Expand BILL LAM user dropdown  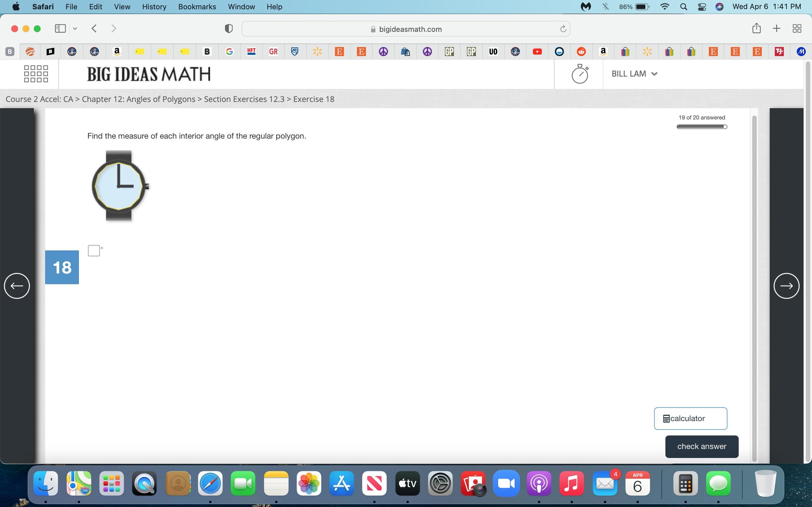click(634, 74)
